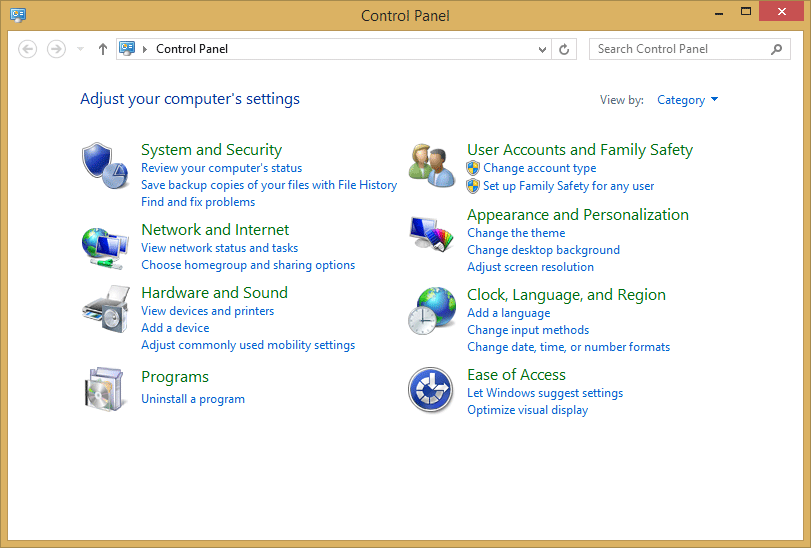The width and height of the screenshot is (811, 548).
Task: Open the Hardware and Sound heading
Action: point(215,293)
